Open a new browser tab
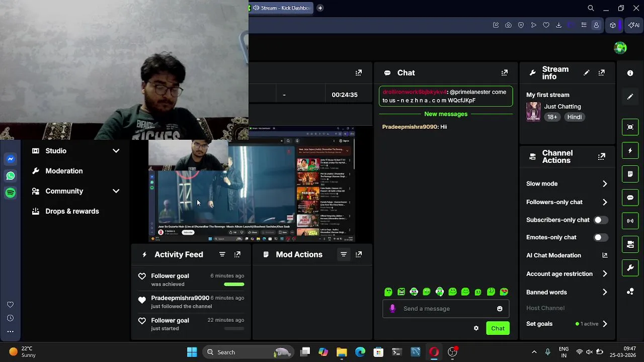 click(320, 8)
